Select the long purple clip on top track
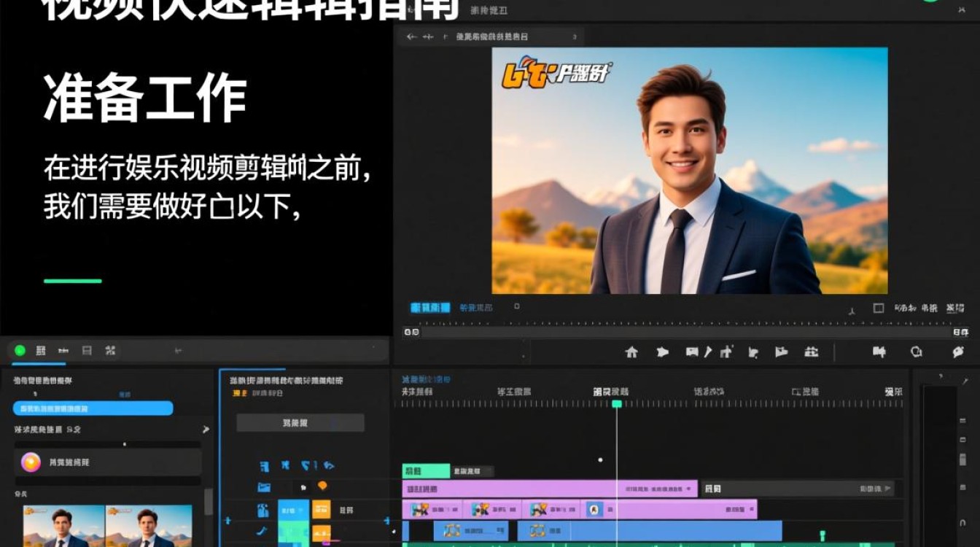980x547 pixels. [x=550, y=489]
